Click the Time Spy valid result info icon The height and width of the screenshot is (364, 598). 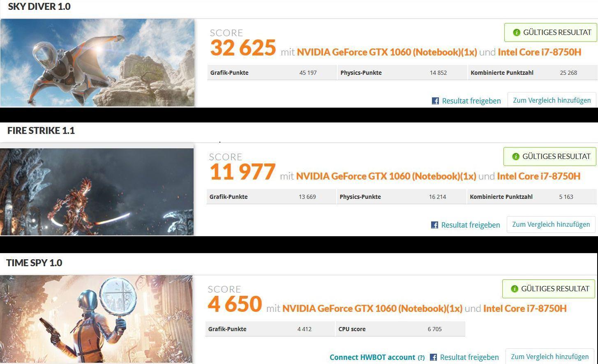pyautogui.click(x=515, y=289)
